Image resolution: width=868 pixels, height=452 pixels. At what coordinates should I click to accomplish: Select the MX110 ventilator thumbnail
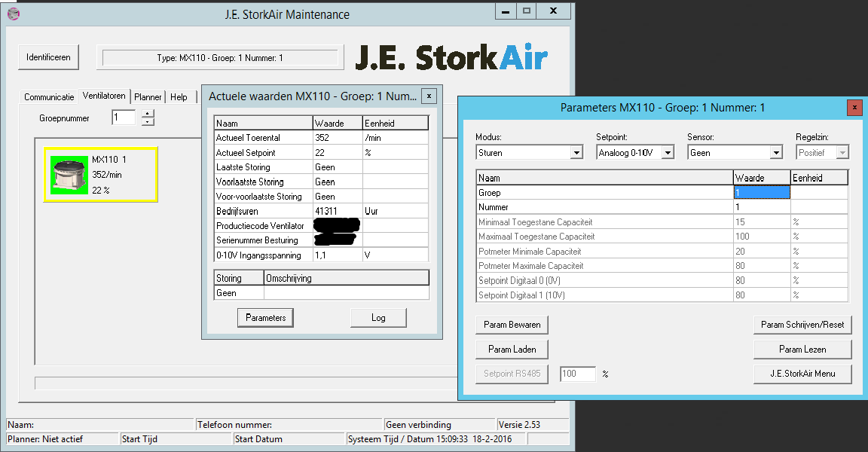(101, 174)
